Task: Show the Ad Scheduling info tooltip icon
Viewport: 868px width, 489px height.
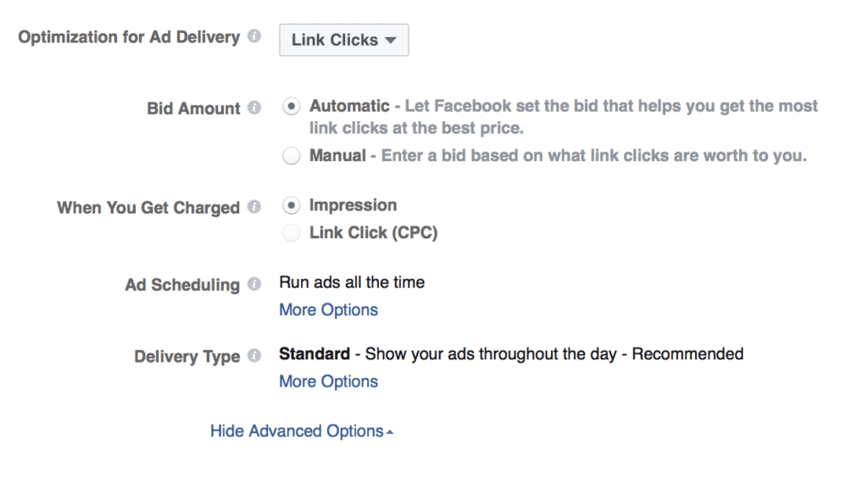Action: pyautogui.click(x=254, y=285)
